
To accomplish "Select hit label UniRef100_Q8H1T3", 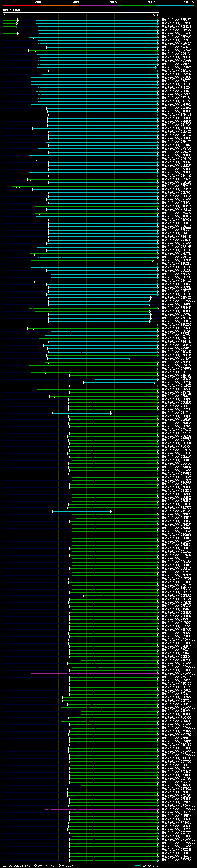I will (x=176, y=142).
